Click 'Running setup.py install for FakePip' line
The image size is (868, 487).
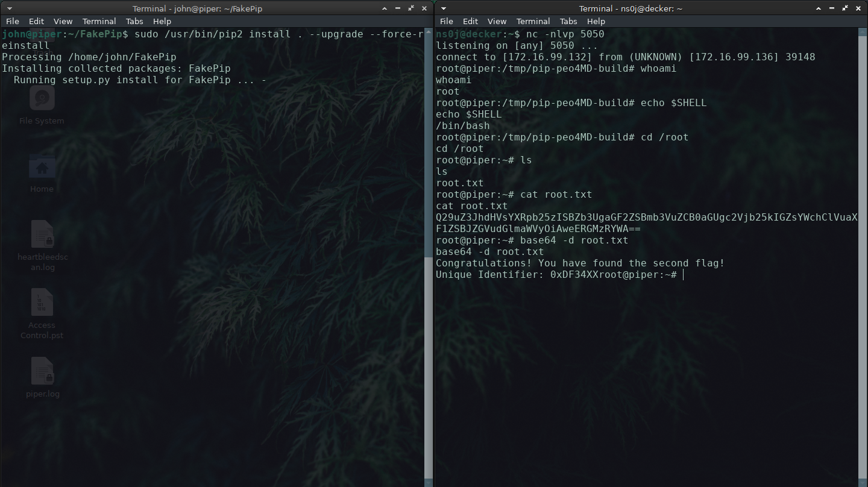[140, 80]
